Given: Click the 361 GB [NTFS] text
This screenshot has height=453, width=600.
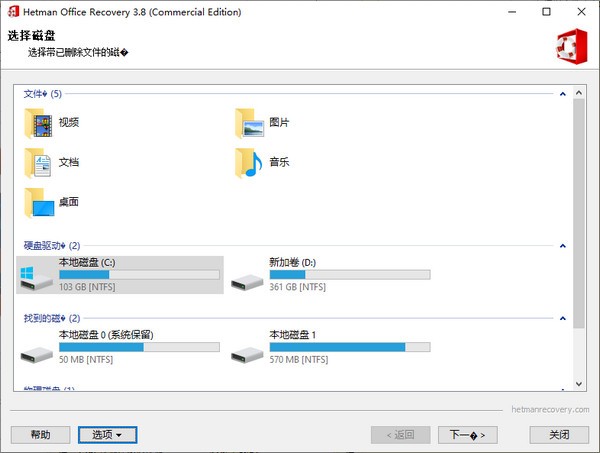Looking at the screenshot, I should 298,287.
